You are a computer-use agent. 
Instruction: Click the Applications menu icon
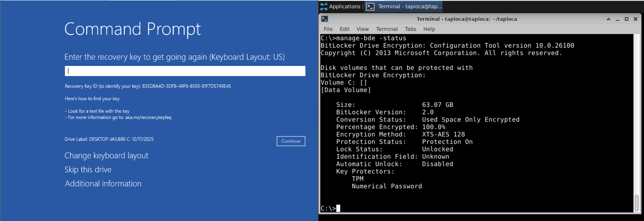[x=324, y=6]
